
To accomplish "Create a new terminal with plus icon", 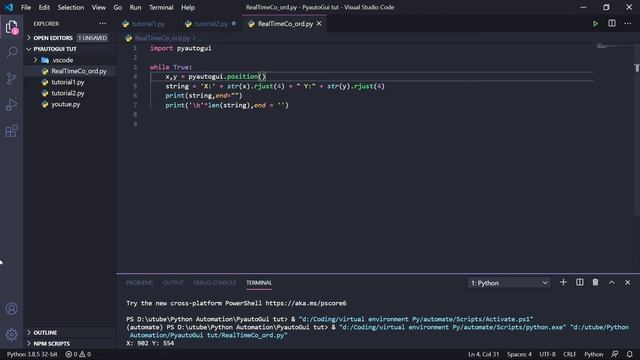I will [563, 282].
